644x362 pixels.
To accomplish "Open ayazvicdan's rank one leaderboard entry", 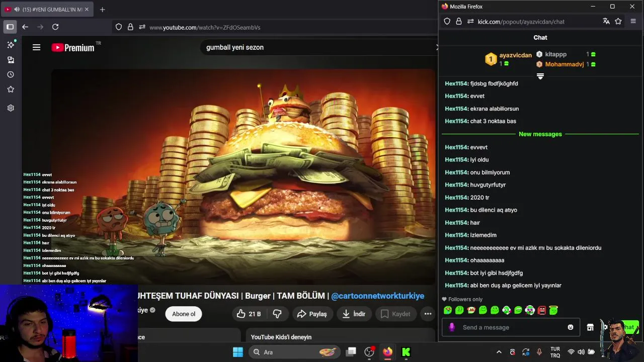I will 508,59.
